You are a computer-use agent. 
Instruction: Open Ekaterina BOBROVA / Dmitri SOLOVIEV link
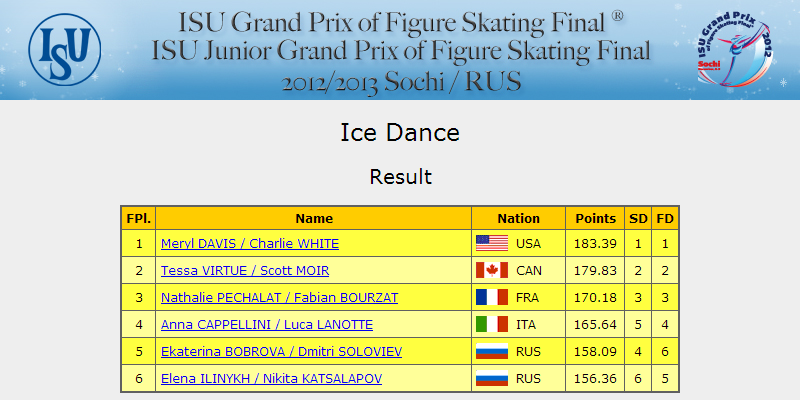click(x=282, y=352)
